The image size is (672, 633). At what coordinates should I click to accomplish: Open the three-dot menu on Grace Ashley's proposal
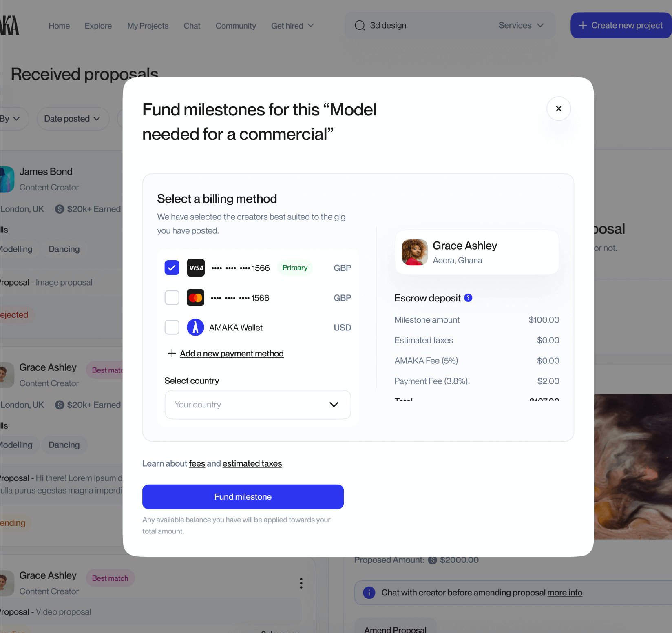301,583
